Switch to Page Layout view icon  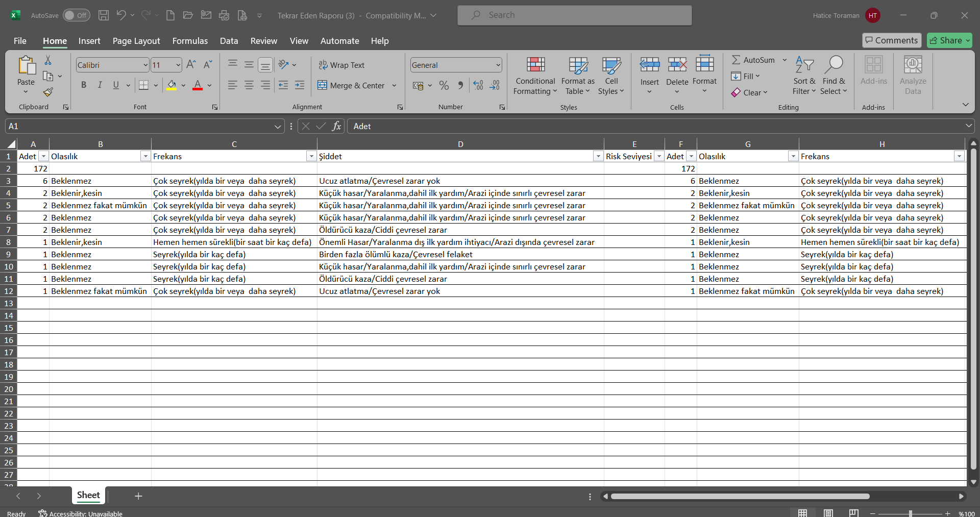tap(828, 513)
